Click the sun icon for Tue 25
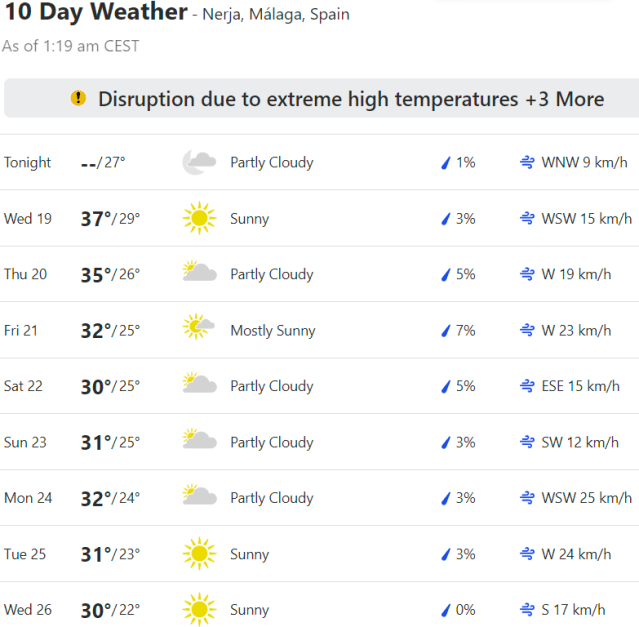The image size is (639, 627). pyautogui.click(x=199, y=553)
